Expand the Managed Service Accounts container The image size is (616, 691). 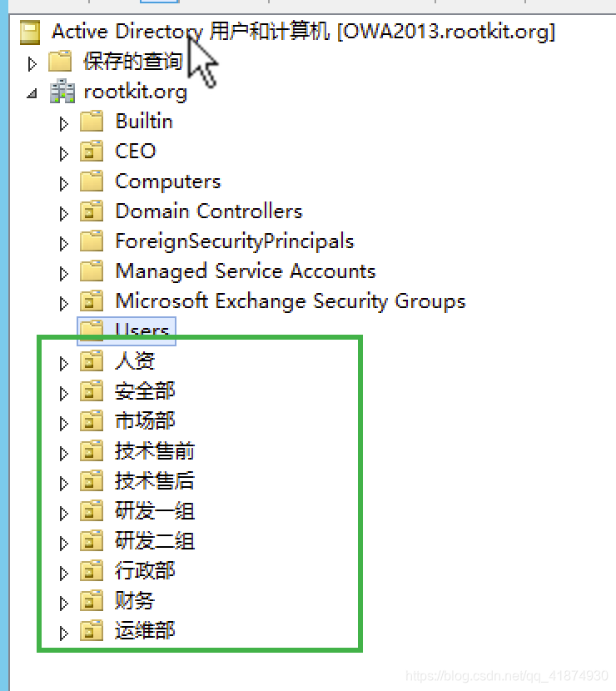[x=64, y=274]
